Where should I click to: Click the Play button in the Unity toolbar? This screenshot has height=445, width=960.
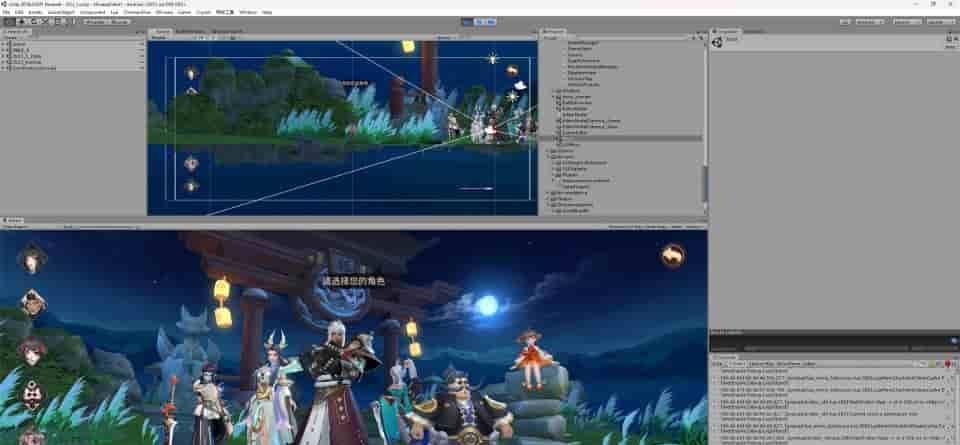[467, 21]
